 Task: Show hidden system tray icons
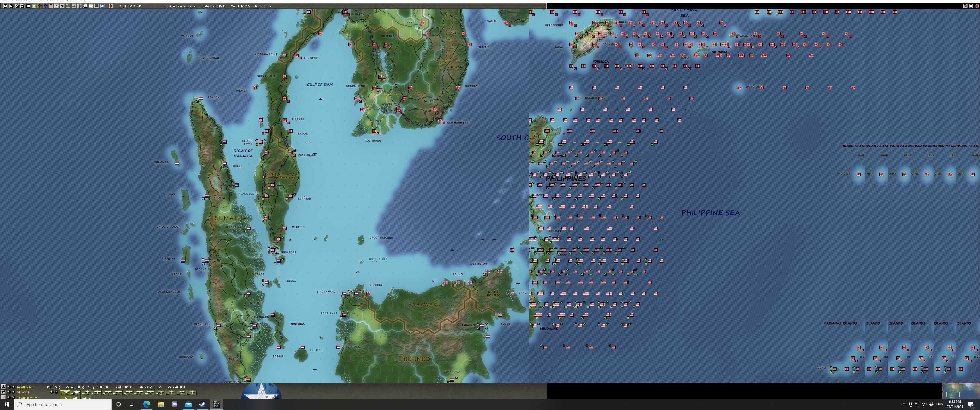point(904,404)
